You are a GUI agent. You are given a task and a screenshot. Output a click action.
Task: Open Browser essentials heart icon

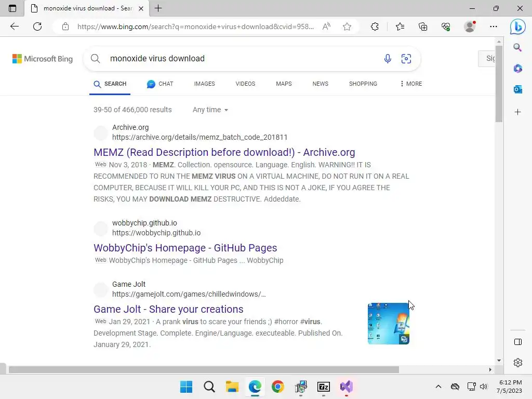[446, 26]
